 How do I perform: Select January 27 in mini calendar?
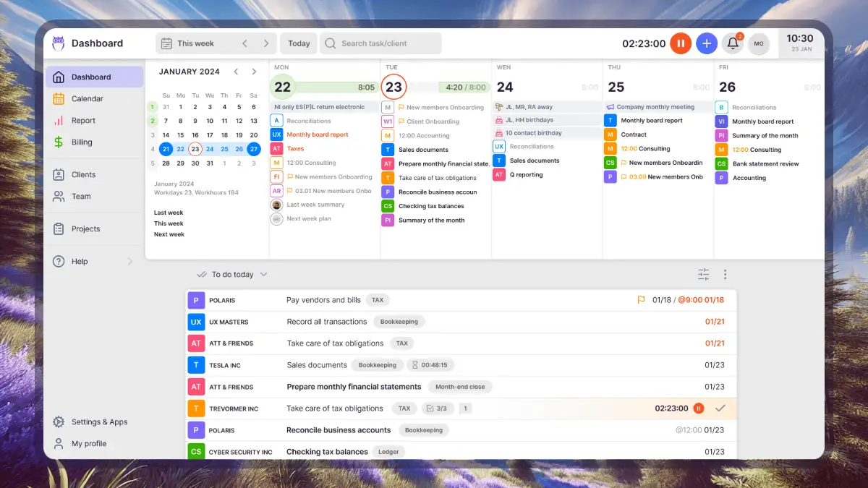[253, 149]
